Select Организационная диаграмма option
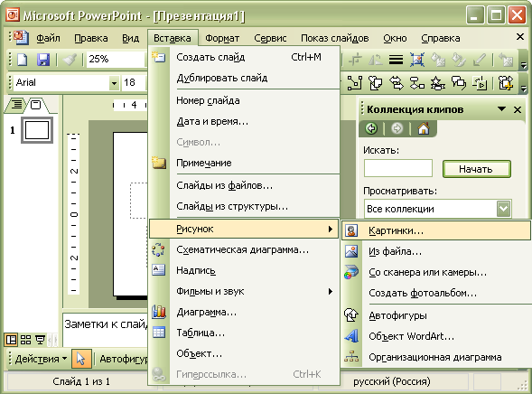Image resolution: width=532 pixels, height=394 pixels. (436, 357)
